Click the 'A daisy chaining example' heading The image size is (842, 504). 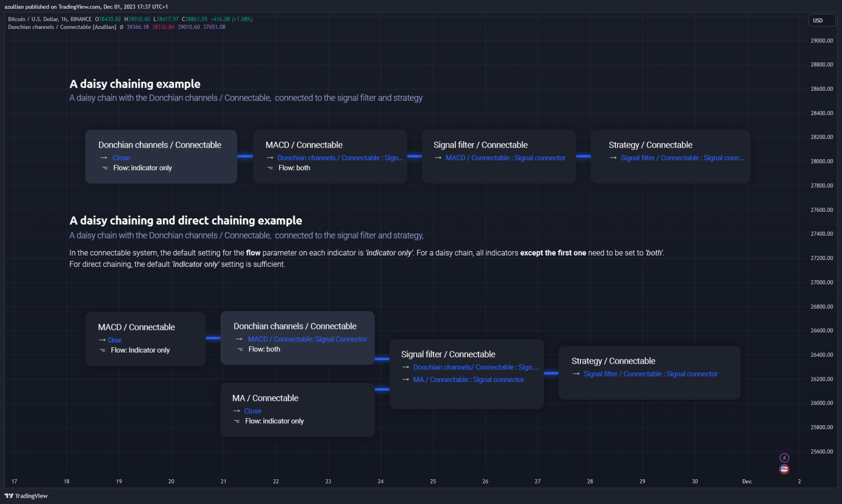click(135, 84)
